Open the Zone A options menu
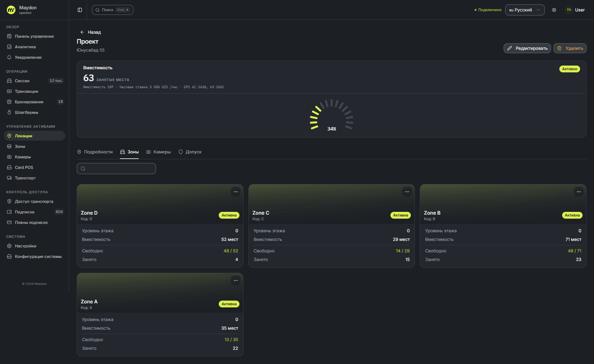This screenshot has height=364, width=594. coord(236,280)
